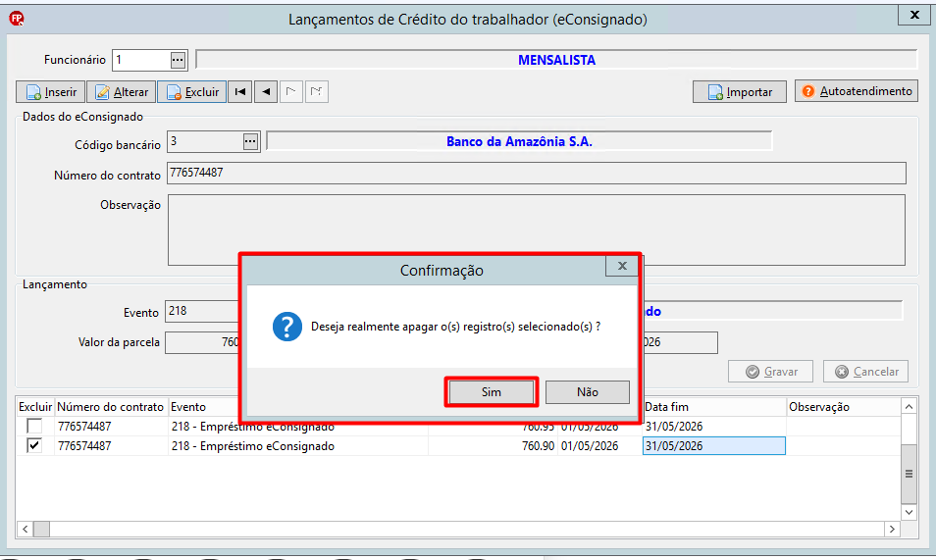Click the Data fim 31/05/2026 of the unticked row

(674, 427)
